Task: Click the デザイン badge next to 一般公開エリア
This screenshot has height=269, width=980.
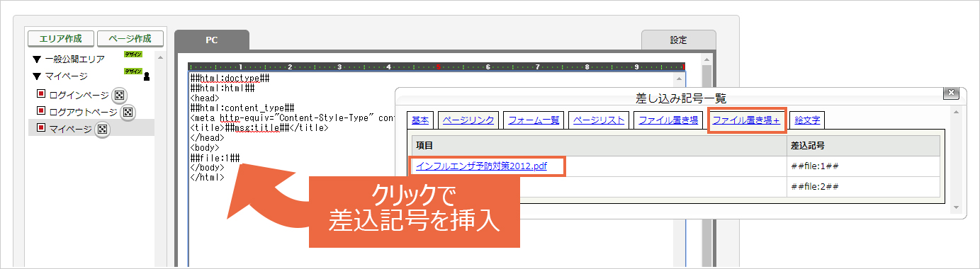Action: [x=133, y=54]
